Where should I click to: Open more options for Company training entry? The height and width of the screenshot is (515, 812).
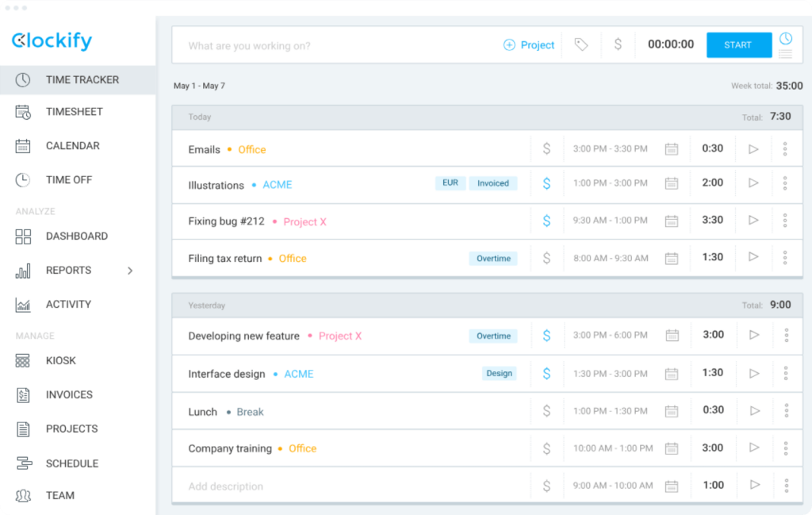click(786, 448)
